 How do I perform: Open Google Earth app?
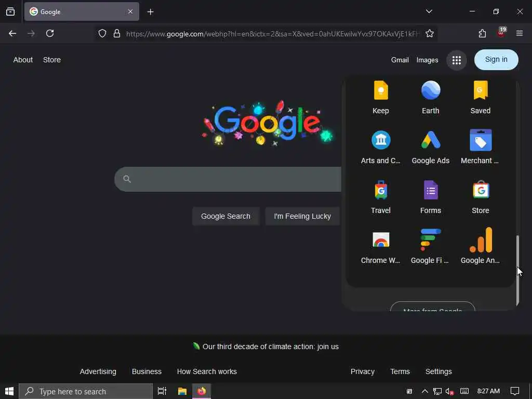pyautogui.click(x=431, y=97)
